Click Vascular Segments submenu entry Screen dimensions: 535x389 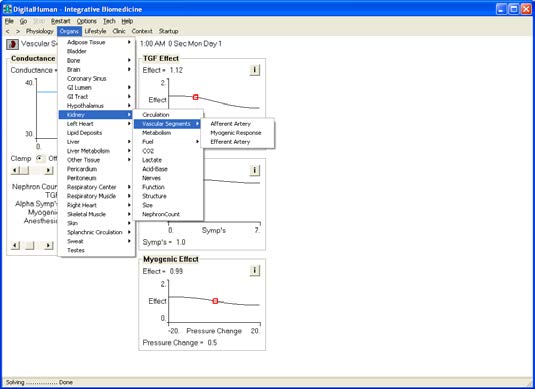[x=168, y=124]
